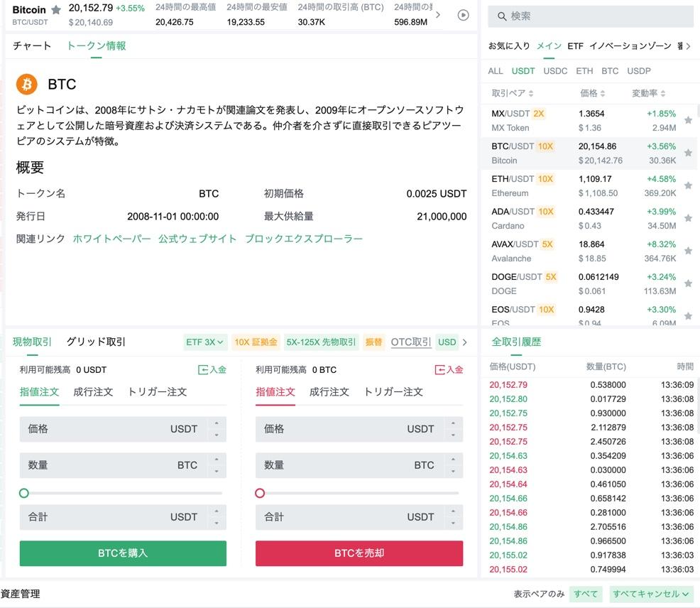
Task: Filter pairs by USDT
Action: click(523, 71)
